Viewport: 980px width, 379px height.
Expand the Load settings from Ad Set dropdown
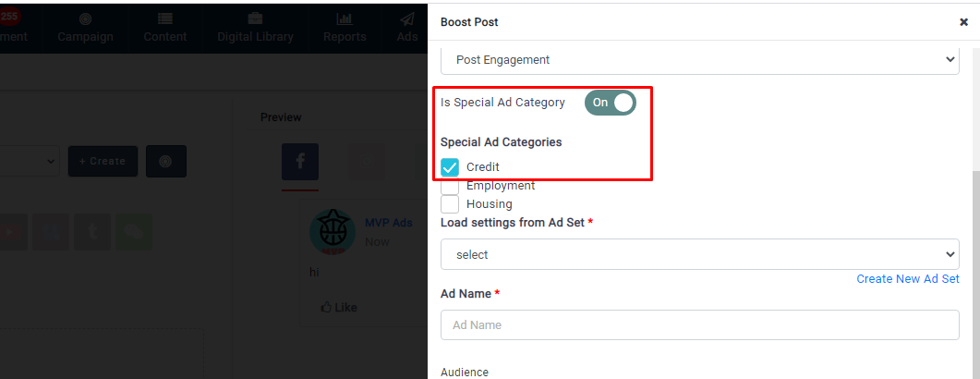click(699, 254)
